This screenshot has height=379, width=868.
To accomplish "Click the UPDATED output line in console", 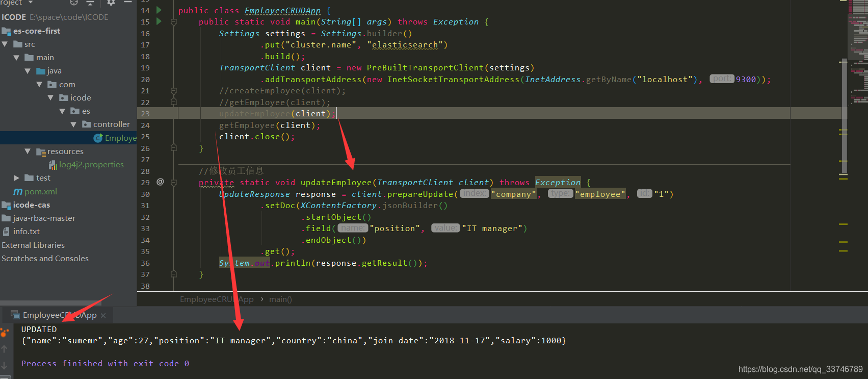I will (39, 329).
